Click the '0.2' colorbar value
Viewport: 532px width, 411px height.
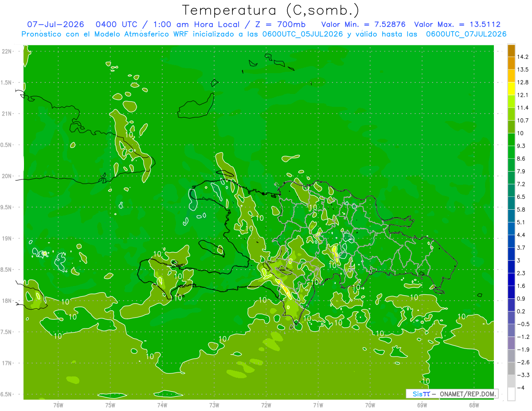[521, 311]
